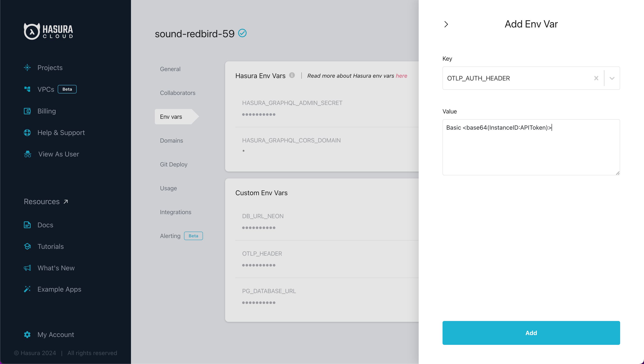Open the Git Deploy tab

pos(174,164)
